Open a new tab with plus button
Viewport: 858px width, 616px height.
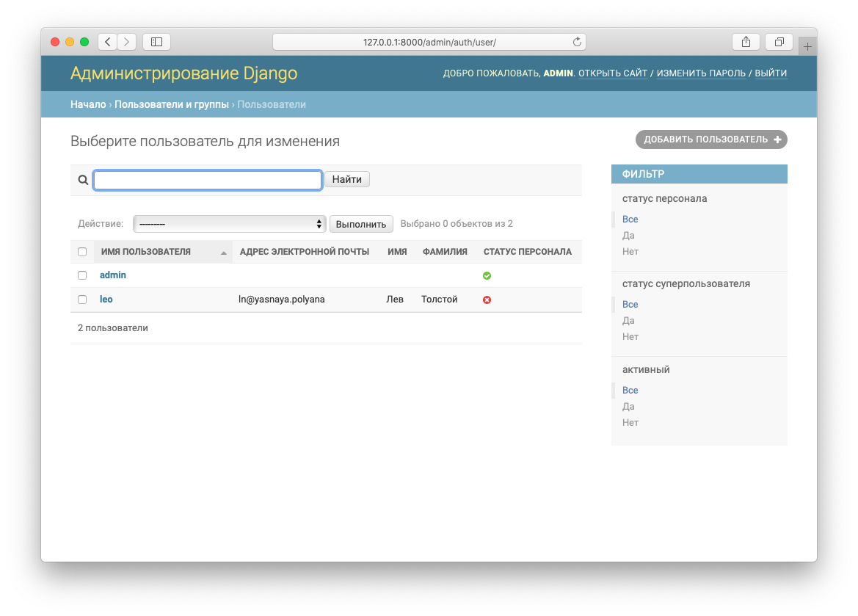coord(807,46)
